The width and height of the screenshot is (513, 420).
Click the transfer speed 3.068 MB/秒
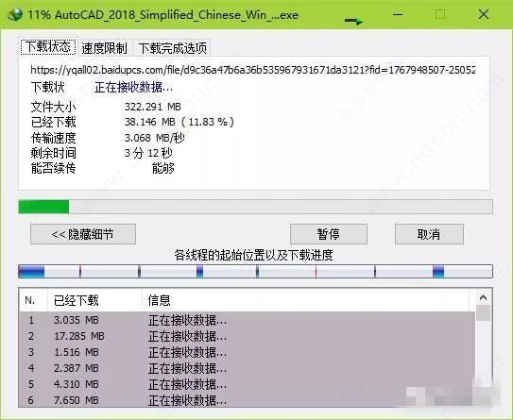click(154, 138)
